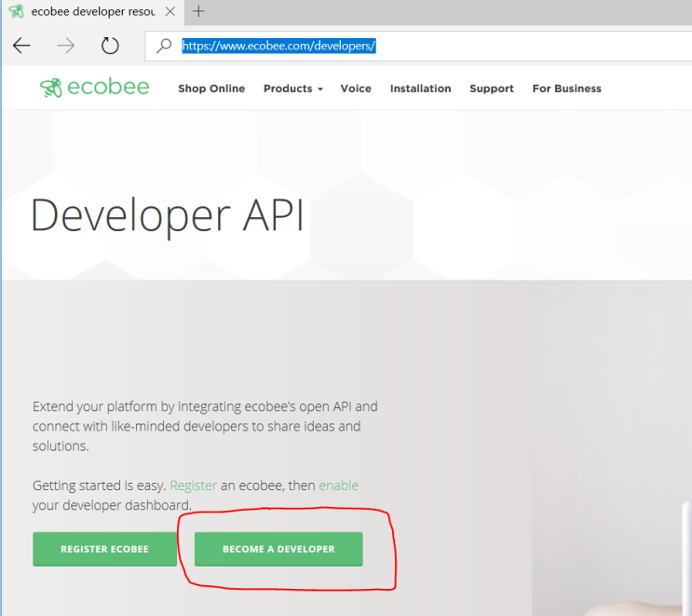Screen dimensions: 692x616
Task: Open a new tab with the plus button
Action: pyautogui.click(x=198, y=11)
